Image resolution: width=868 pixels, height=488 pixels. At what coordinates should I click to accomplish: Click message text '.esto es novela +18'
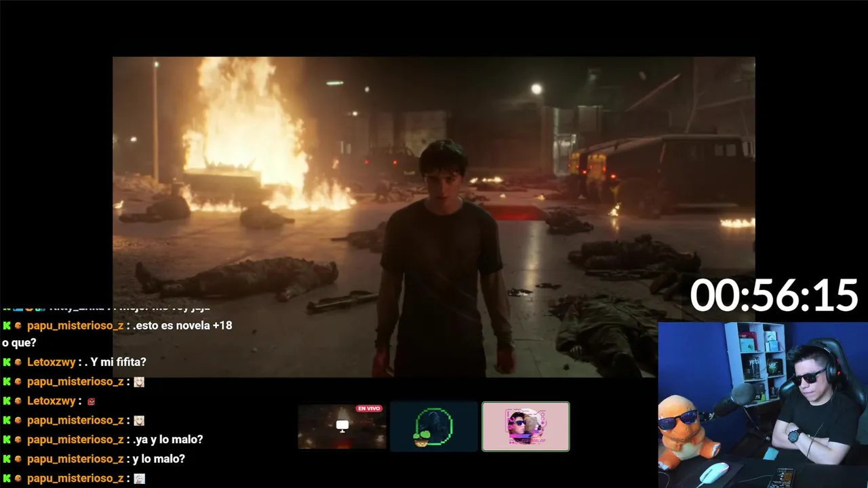tap(182, 325)
